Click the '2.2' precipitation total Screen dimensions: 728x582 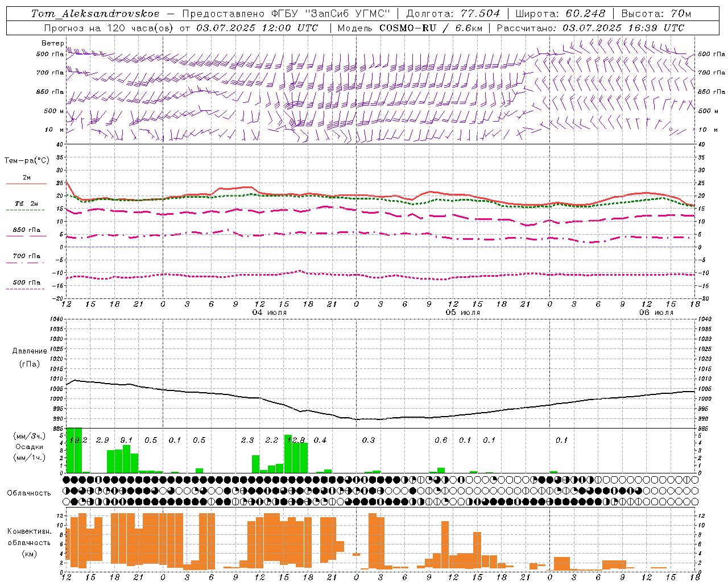[x=272, y=440]
